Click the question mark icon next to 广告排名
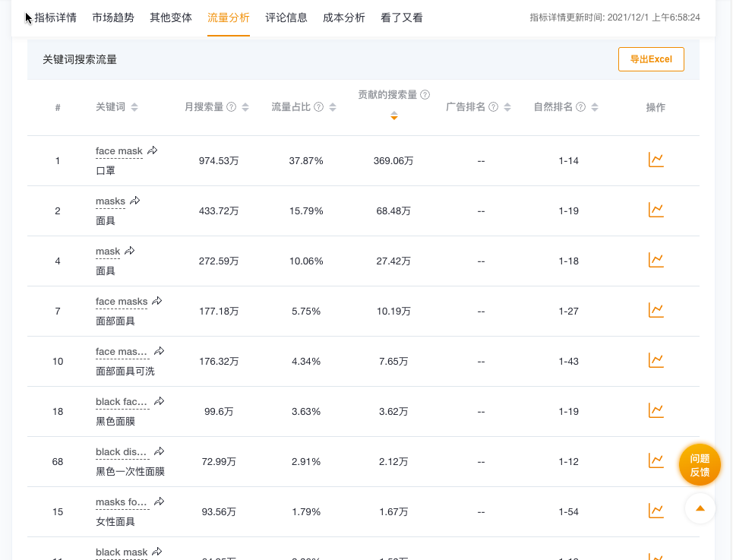Viewport: 733px width, 560px height. (494, 107)
